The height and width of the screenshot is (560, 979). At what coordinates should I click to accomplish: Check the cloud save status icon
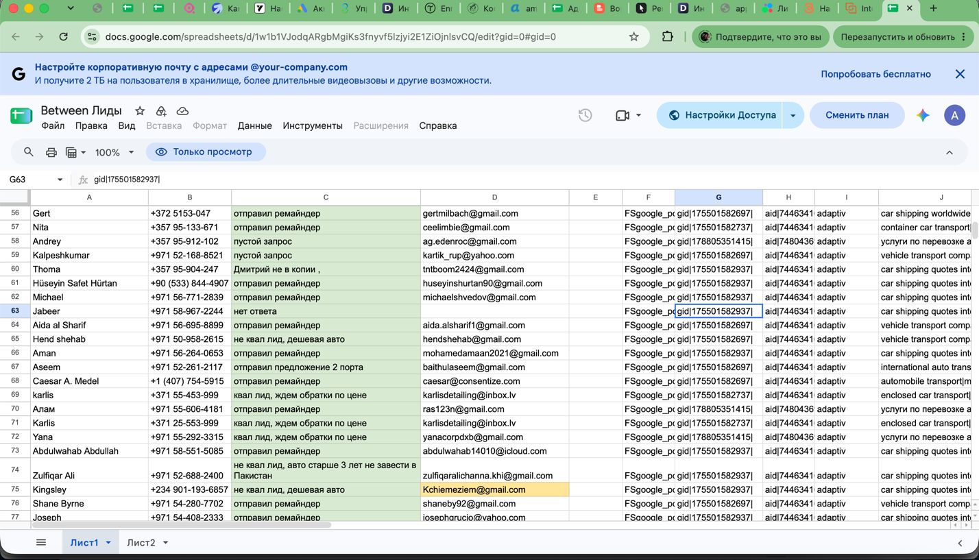182,111
